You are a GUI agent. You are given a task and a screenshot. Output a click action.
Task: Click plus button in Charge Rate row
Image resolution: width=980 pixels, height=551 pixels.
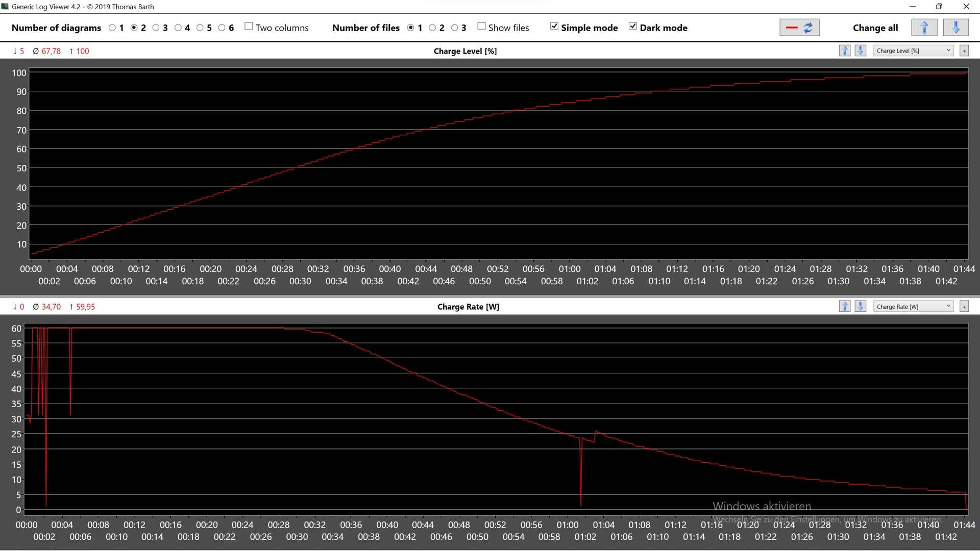click(964, 307)
